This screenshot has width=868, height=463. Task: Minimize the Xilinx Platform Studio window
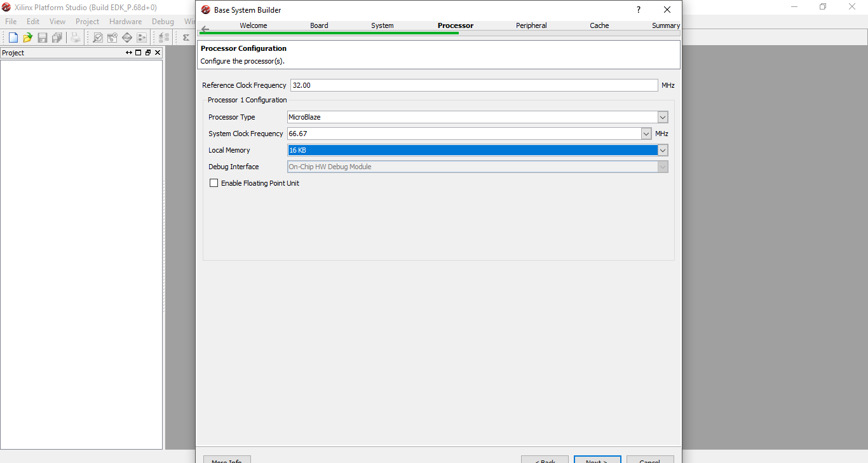point(794,7)
